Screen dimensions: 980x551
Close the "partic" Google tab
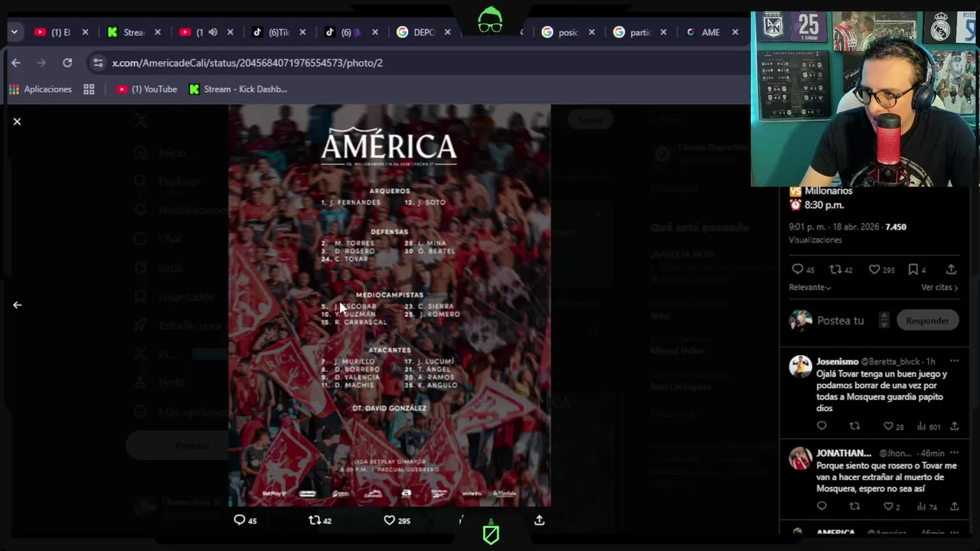663,32
